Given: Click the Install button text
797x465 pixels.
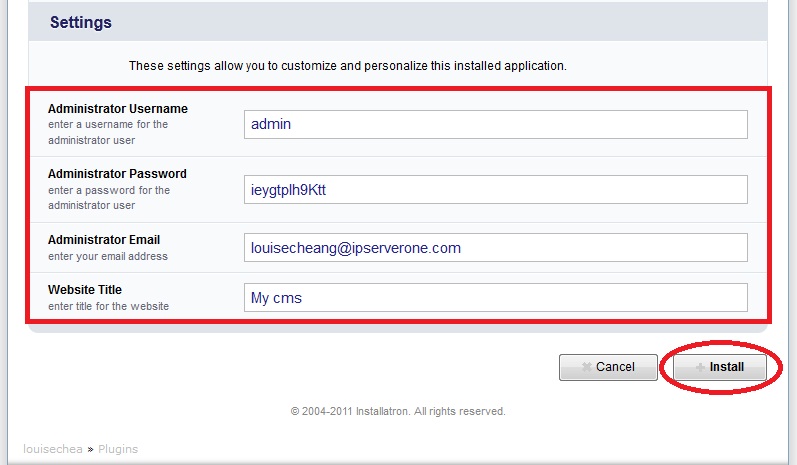Looking at the screenshot, I should pos(727,367).
